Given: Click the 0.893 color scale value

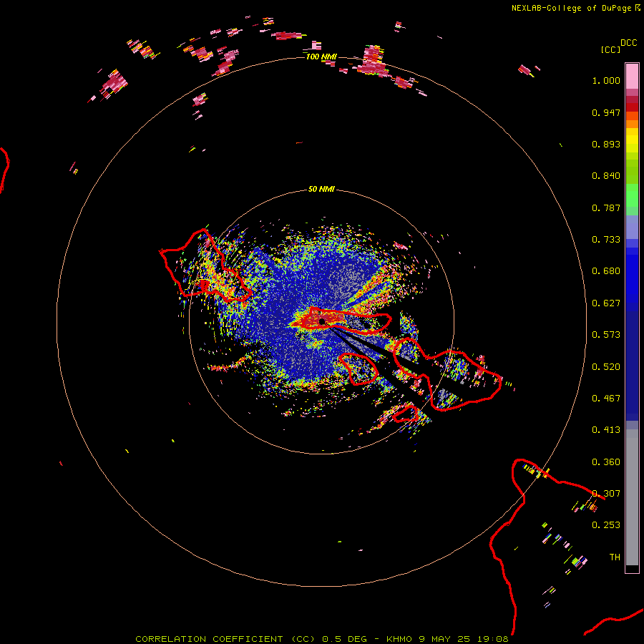Looking at the screenshot, I should tap(606, 144).
